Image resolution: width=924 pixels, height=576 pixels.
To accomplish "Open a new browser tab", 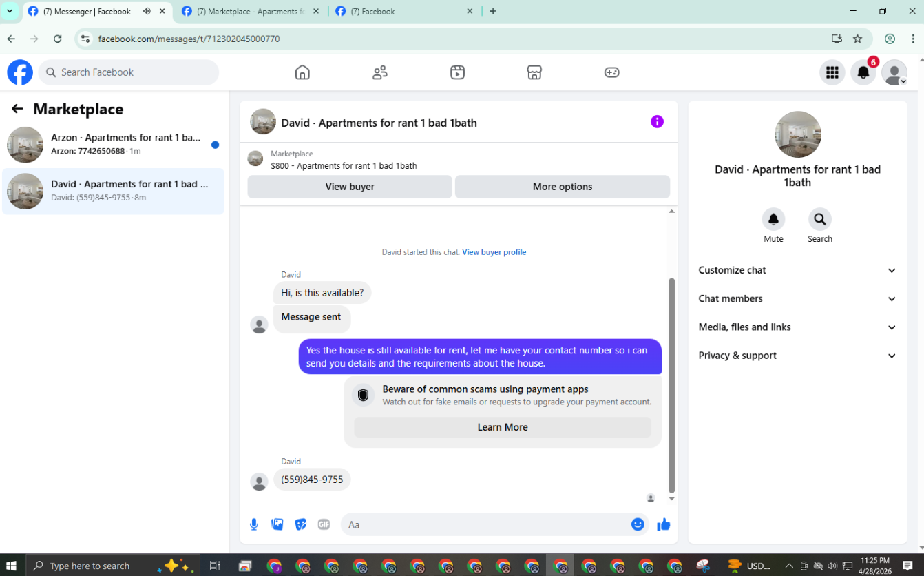I will pos(493,11).
